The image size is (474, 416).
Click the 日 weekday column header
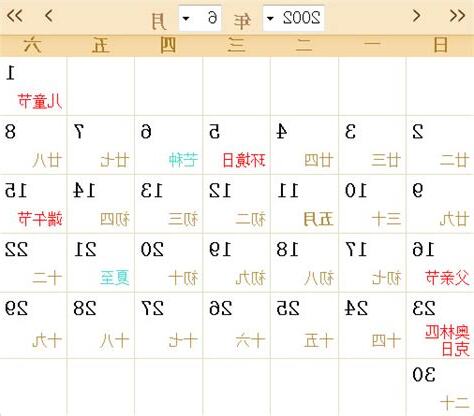(440, 45)
